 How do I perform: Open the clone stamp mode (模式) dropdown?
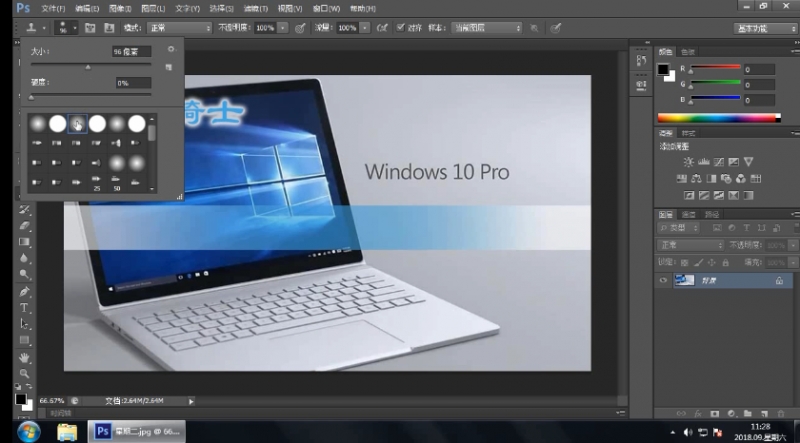click(179, 28)
